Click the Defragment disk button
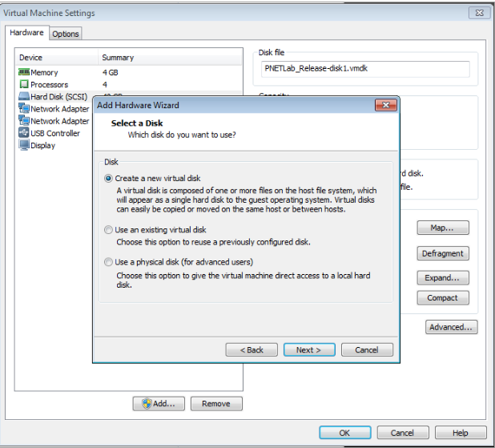This screenshot has height=448, width=495. pos(442,254)
